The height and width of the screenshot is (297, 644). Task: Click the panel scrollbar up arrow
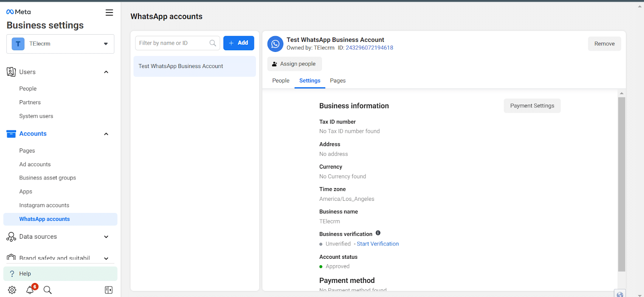click(x=621, y=93)
